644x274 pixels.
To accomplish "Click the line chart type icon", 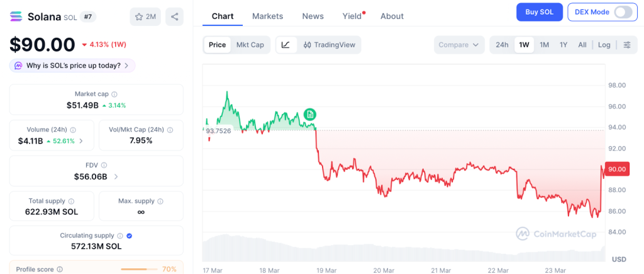I will pos(286,45).
